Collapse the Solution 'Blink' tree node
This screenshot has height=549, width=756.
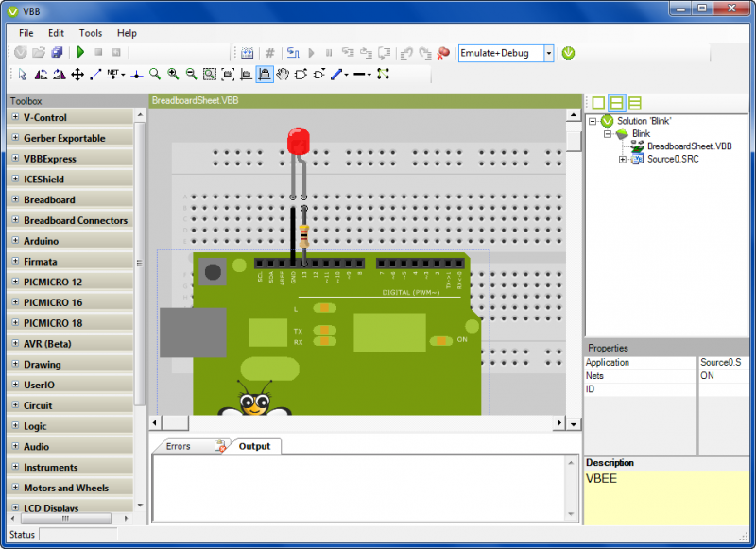593,122
